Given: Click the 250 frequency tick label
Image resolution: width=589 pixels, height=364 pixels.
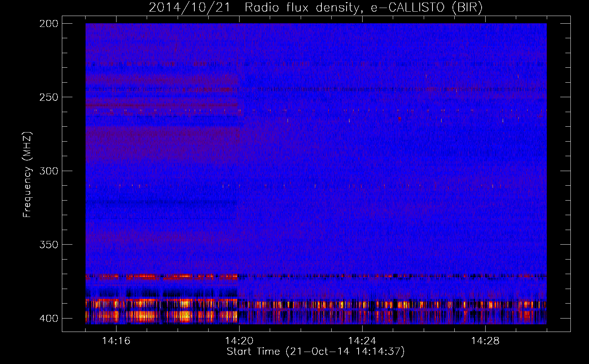Looking at the screenshot, I should click(48, 97).
